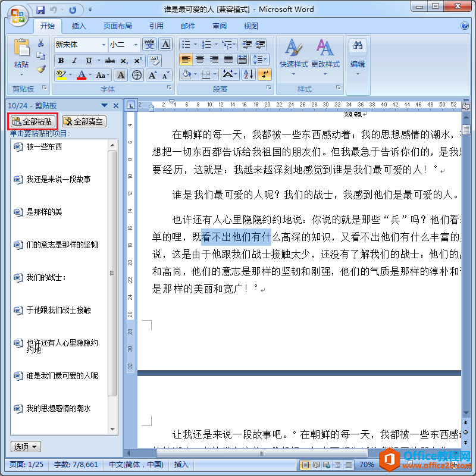The image size is (476, 476).
Task: Open the 视图 ribbon tab
Action: [x=251, y=26]
